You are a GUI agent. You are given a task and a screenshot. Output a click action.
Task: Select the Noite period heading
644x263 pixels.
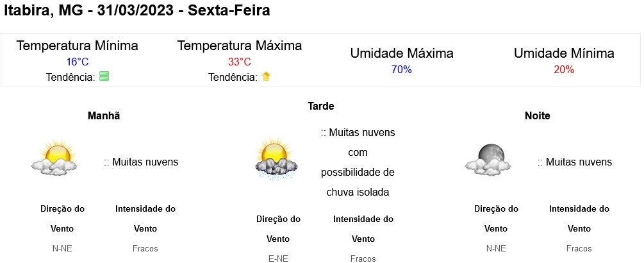click(x=538, y=116)
